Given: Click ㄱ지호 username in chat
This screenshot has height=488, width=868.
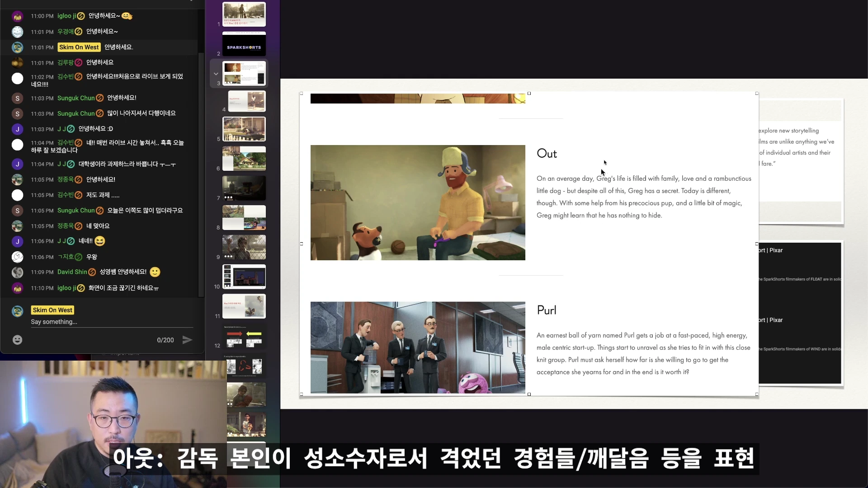Looking at the screenshot, I should pyautogui.click(x=66, y=257).
